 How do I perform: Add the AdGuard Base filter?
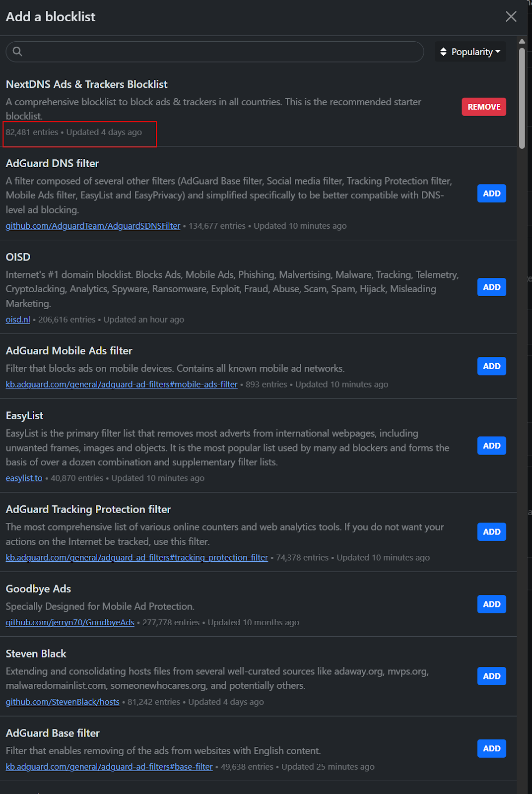click(491, 749)
